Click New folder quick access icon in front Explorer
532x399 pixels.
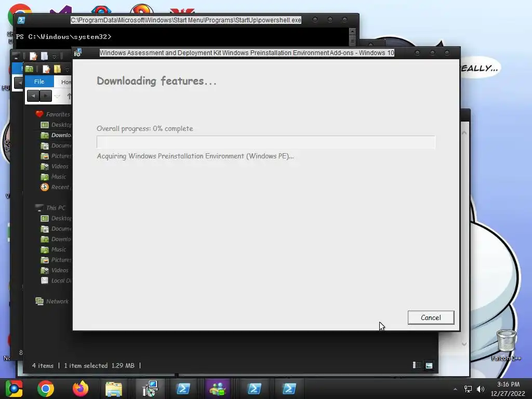click(57, 69)
